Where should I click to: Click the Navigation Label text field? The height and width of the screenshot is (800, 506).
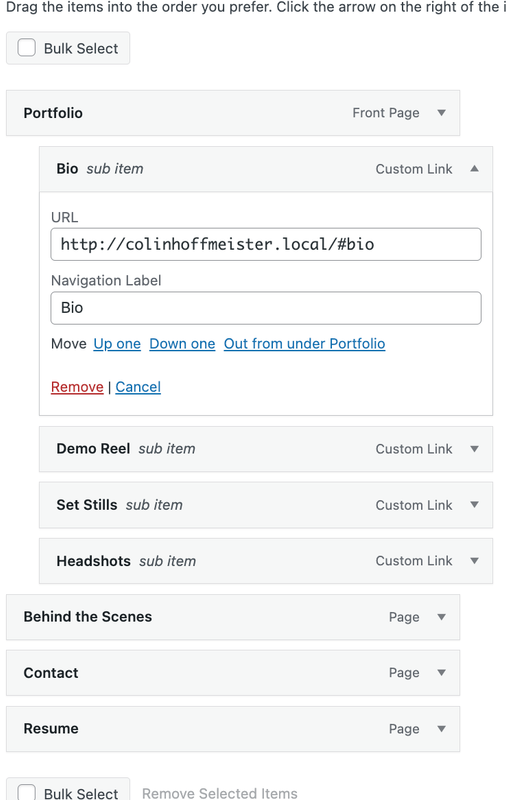coord(266,308)
